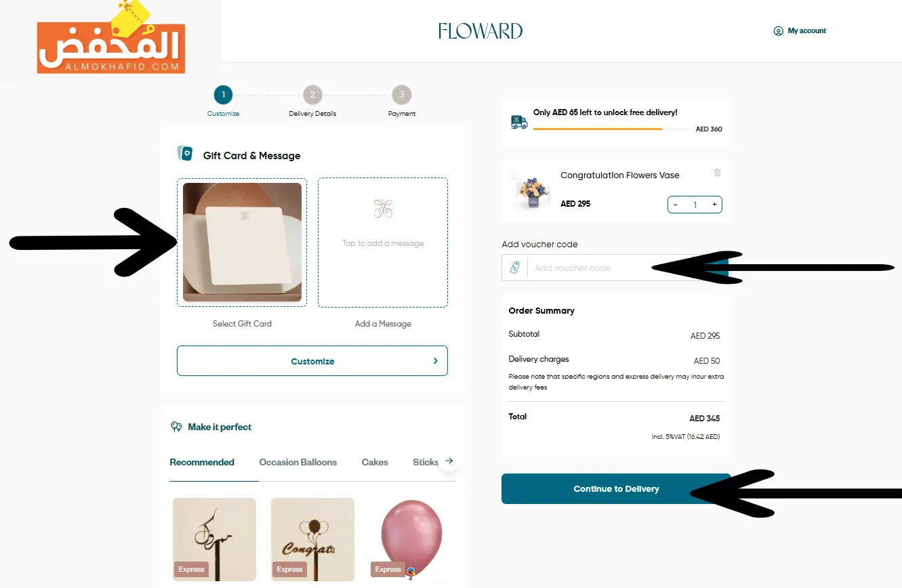Click the FLOWARD logo

(480, 30)
